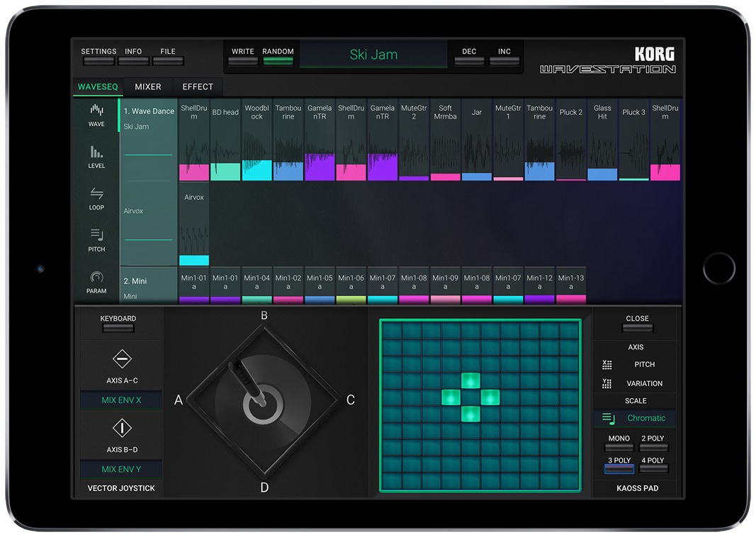This screenshot has height=537, width=756.
Task: Select the Pluck 2 wave step
Action: click(571, 140)
